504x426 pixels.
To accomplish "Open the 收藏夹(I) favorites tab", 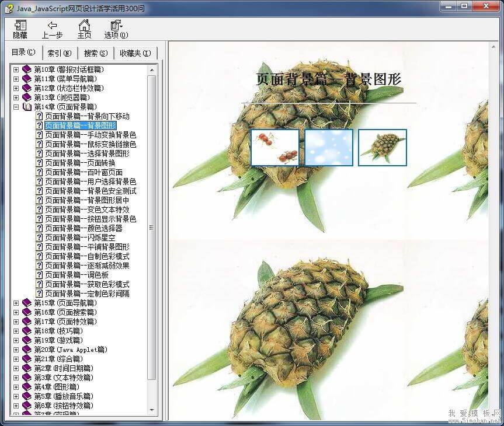I will pyautogui.click(x=134, y=53).
